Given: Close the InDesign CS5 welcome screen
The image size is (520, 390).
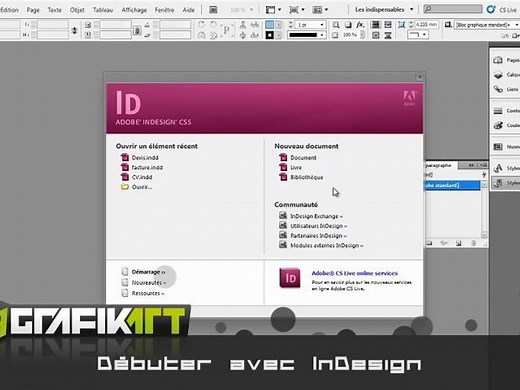Looking at the screenshot, I should (x=420, y=77).
